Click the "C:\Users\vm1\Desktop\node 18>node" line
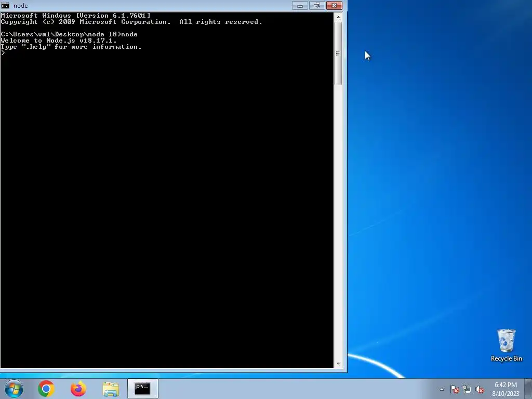This screenshot has width=532, height=399. coord(69,34)
